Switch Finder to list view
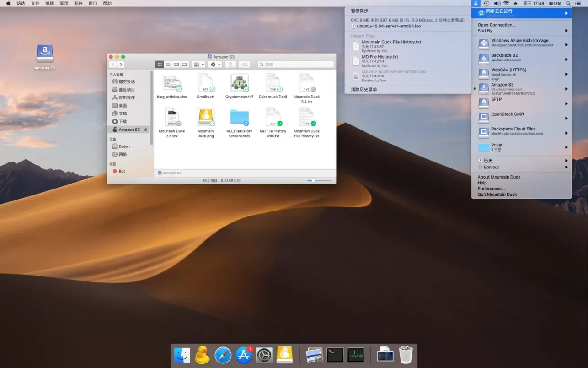Screen dimensions: 588x368 [168, 65]
